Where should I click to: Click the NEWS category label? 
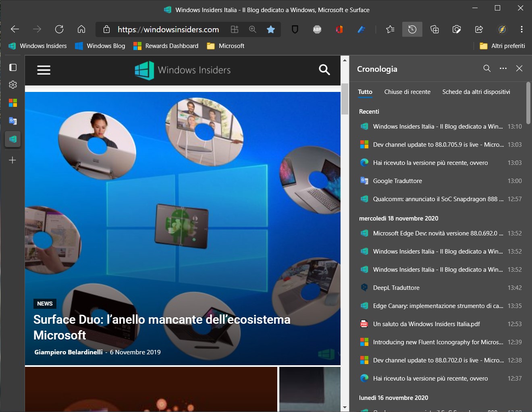[x=45, y=304]
